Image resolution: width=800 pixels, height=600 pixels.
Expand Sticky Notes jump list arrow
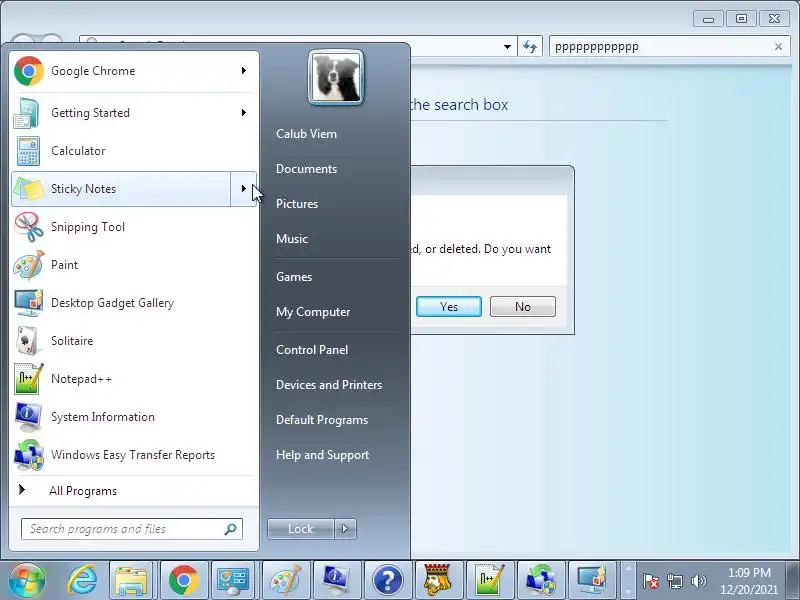pos(243,189)
